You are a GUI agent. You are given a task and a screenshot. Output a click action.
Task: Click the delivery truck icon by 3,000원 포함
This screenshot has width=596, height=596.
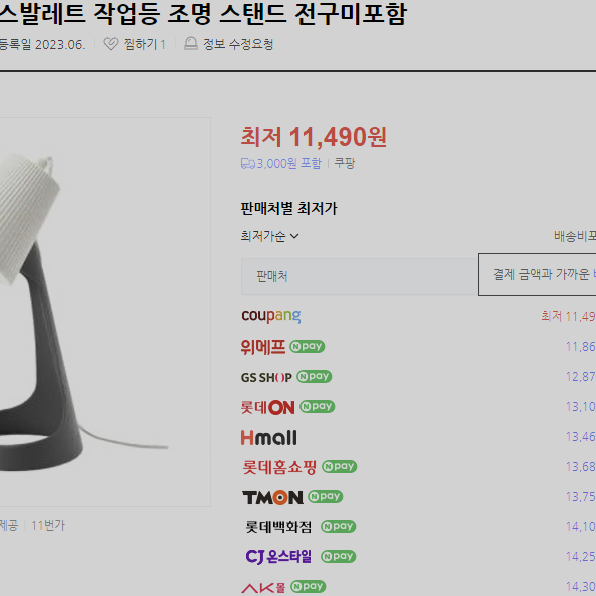(248, 164)
